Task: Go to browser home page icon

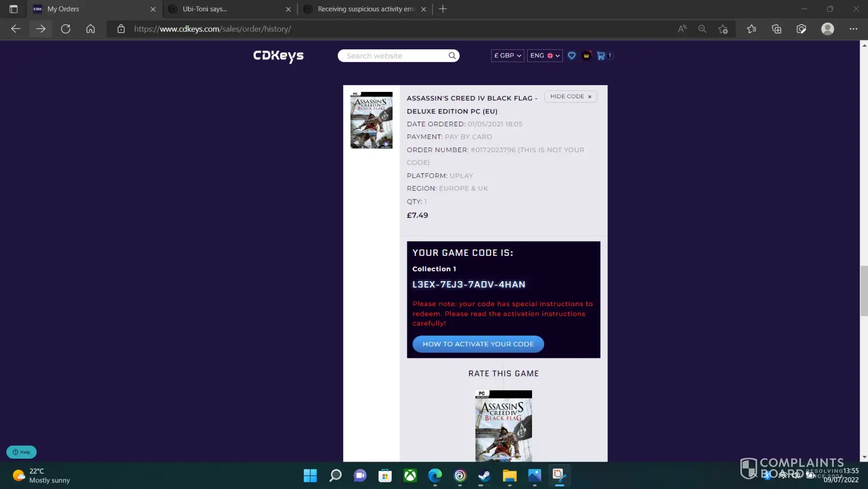Action: pyautogui.click(x=90, y=29)
